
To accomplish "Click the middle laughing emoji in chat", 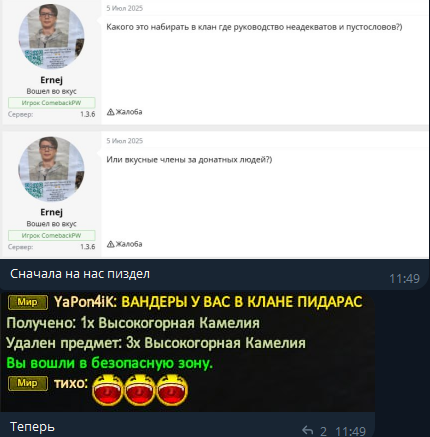I will pyautogui.click(x=140, y=390).
